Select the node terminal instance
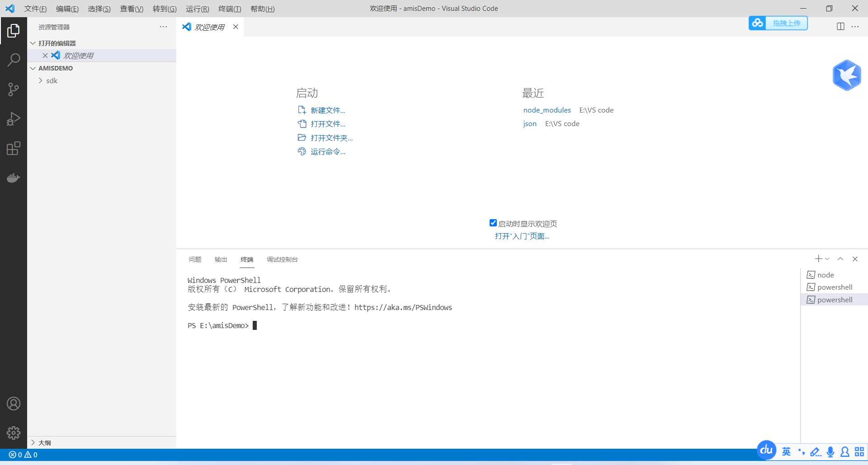Viewport: 868px width, 465px height. (x=834, y=275)
